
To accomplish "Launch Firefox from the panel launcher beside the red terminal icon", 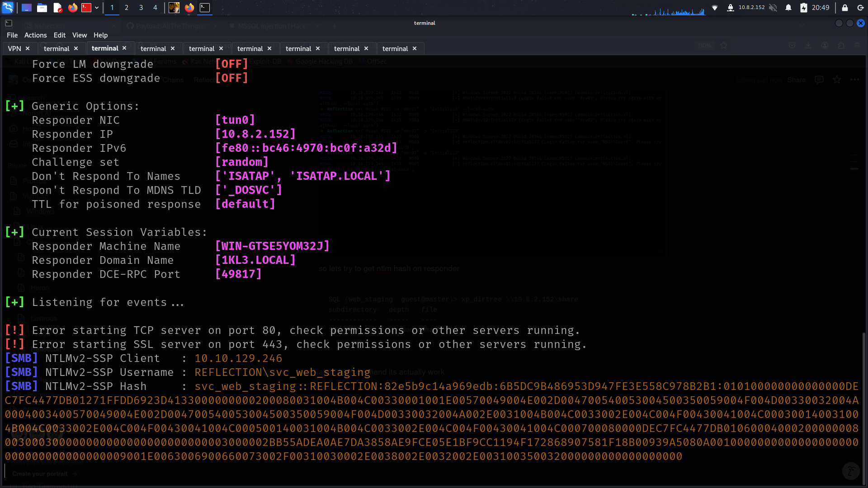I will point(72,8).
